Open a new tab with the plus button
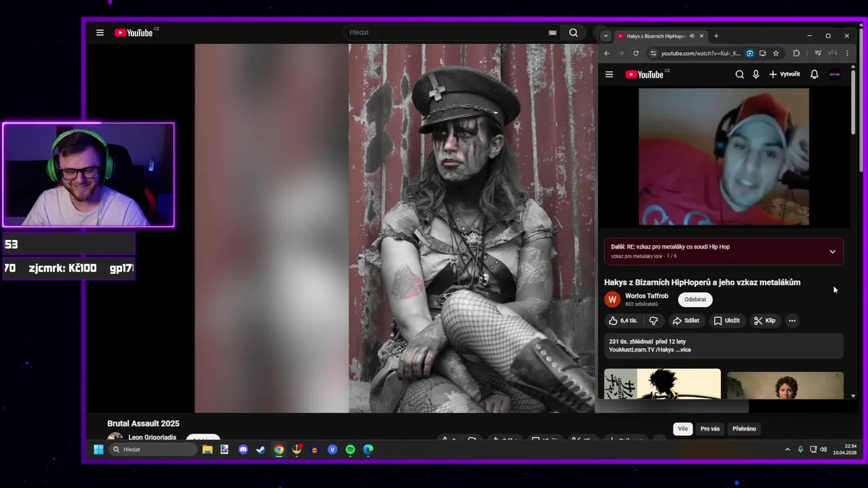The width and height of the screenshot is (868, 488). pos(716,36)
